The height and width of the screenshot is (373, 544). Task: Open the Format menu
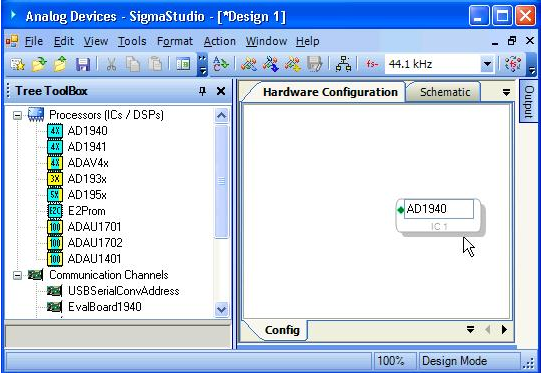(x=175, y=41)
